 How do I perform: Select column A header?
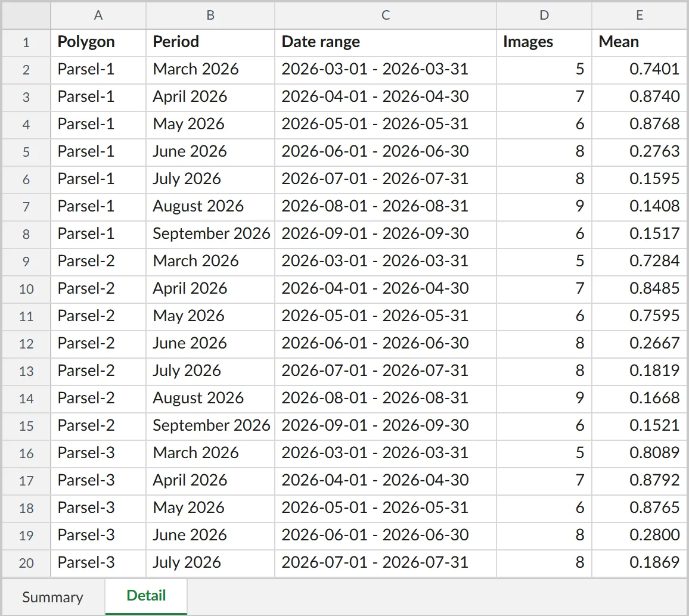pos(98,15)
